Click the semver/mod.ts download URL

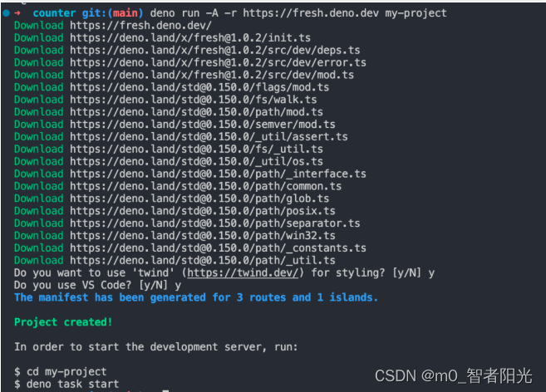(x=203, y=125)
